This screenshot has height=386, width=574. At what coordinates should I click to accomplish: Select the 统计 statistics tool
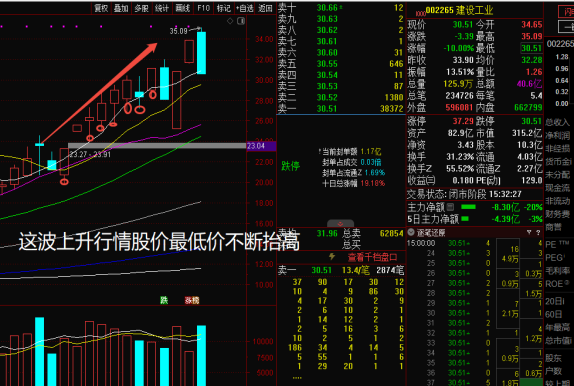click(x=162, y=8)
